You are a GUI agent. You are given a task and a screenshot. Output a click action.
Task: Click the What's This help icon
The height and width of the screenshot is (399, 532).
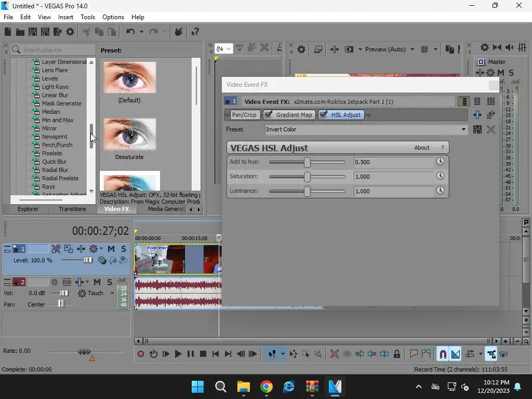tap(195, 32)
